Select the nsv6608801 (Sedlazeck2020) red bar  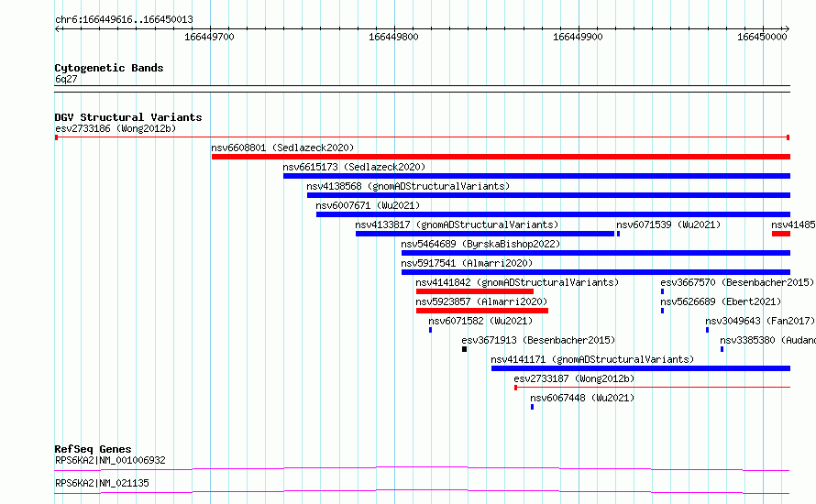click(x=501, y=157)
